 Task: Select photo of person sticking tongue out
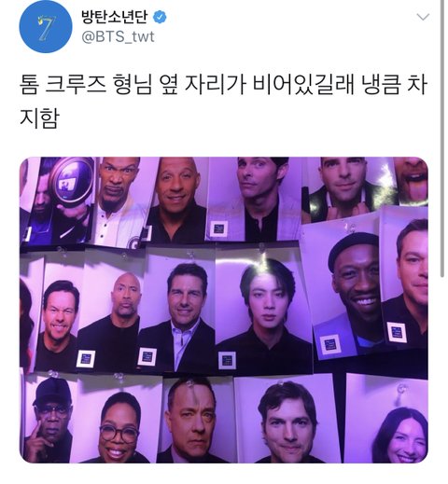click(x=411, y=182)
